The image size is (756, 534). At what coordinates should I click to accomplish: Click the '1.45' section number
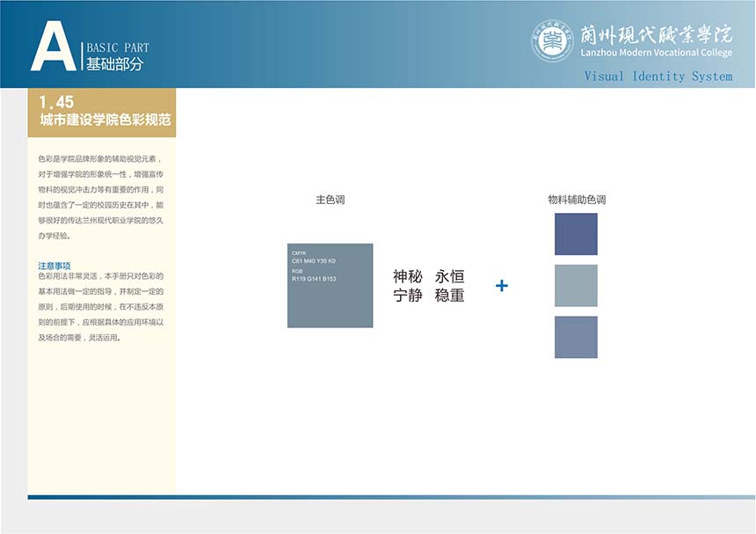coord(56,103)
